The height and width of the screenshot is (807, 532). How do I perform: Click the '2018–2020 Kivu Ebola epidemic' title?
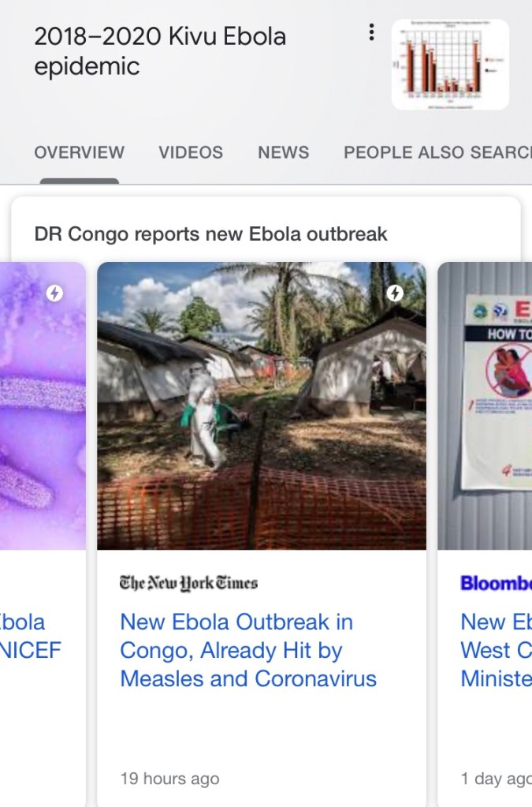tap(160, 51)
